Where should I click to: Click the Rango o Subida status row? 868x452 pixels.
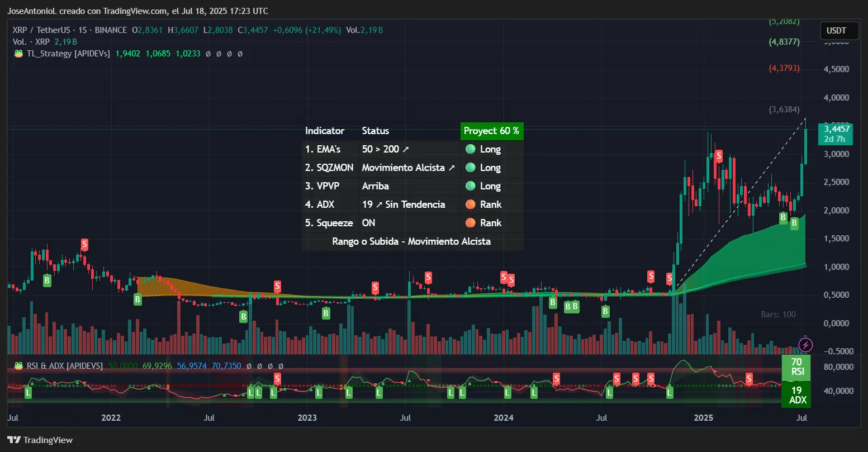[412, 241]
